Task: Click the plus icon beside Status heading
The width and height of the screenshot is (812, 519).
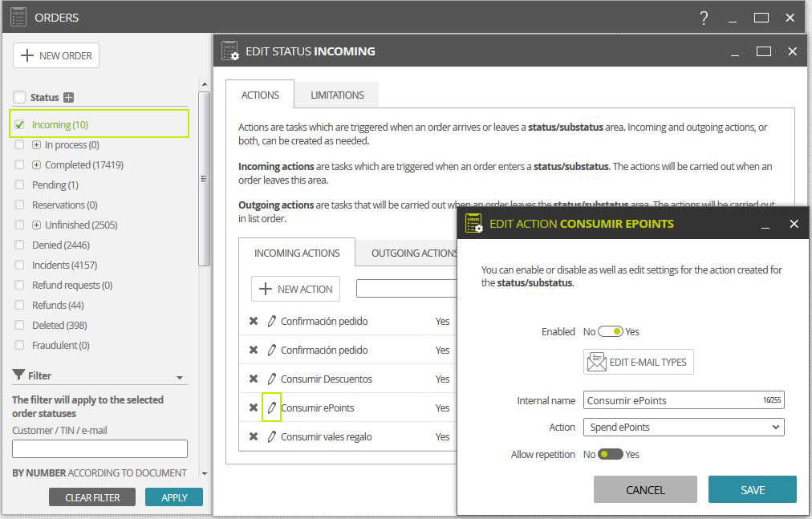Action: [68, 97]
